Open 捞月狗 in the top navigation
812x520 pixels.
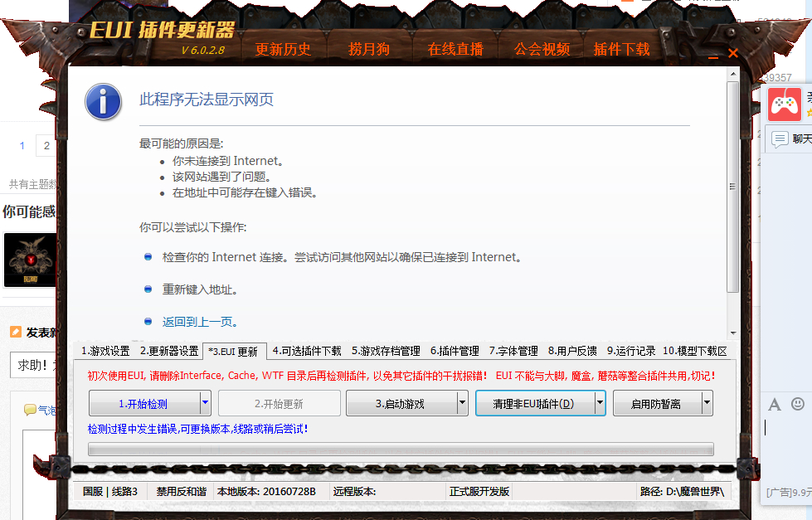369,49
